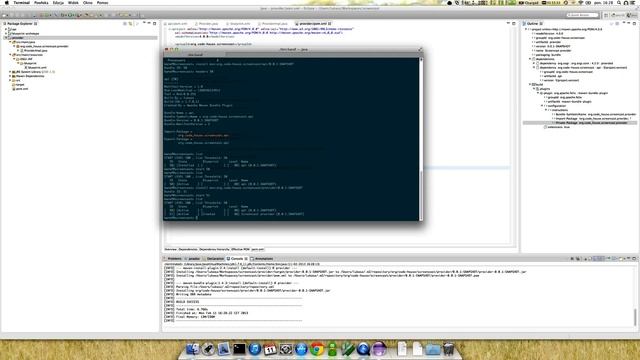640x360 pixels.
Task: Open the Eclipse icon in the dock
Action: click(x=379, y=349)
